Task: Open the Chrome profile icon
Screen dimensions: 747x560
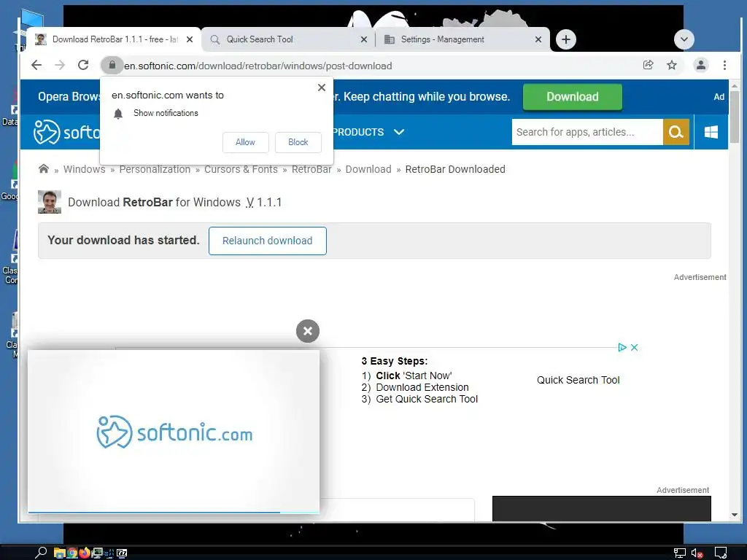Action: [701, 65]
